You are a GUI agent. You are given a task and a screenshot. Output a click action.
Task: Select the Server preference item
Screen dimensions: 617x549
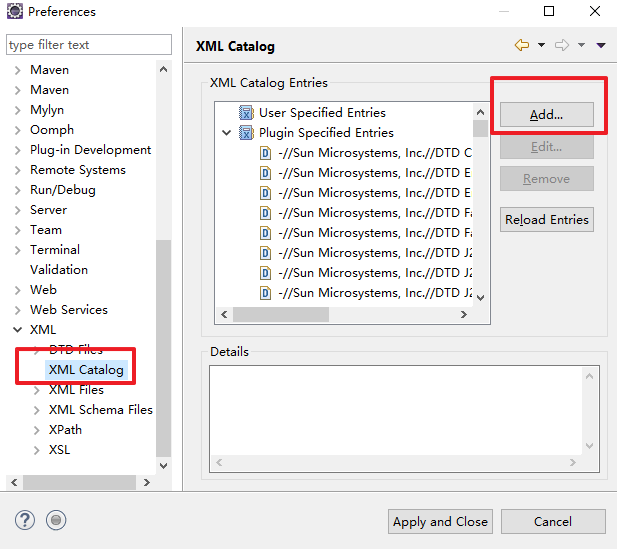pyautogui.click(x=48, y=210)
